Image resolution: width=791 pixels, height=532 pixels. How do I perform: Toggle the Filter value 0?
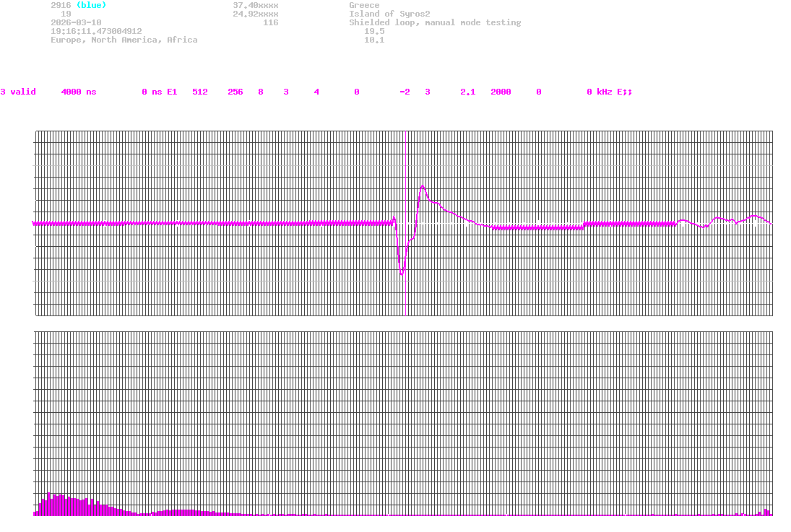click(x=538, y=92)
